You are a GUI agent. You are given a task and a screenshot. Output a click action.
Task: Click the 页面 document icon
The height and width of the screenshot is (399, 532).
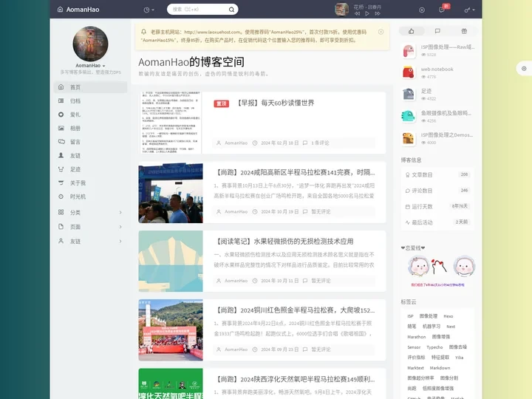(61, 226)
